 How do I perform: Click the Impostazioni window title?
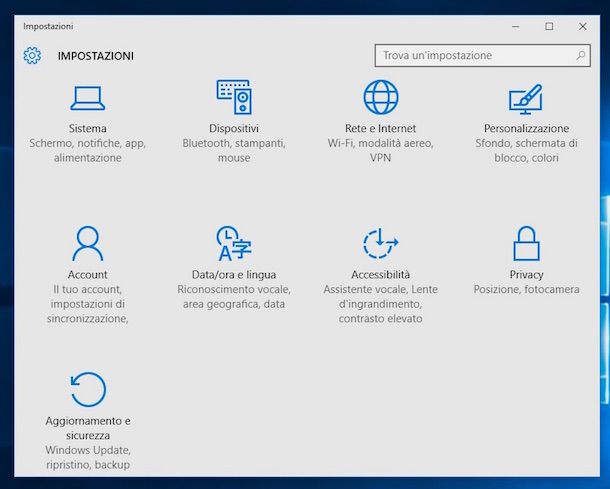click(x=48, y=26)
